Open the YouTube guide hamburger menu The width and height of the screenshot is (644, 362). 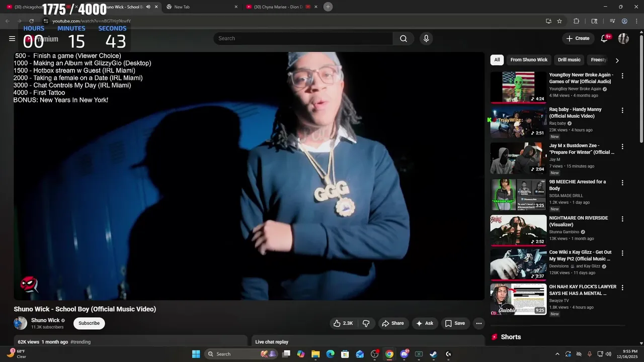pos(12,39)
